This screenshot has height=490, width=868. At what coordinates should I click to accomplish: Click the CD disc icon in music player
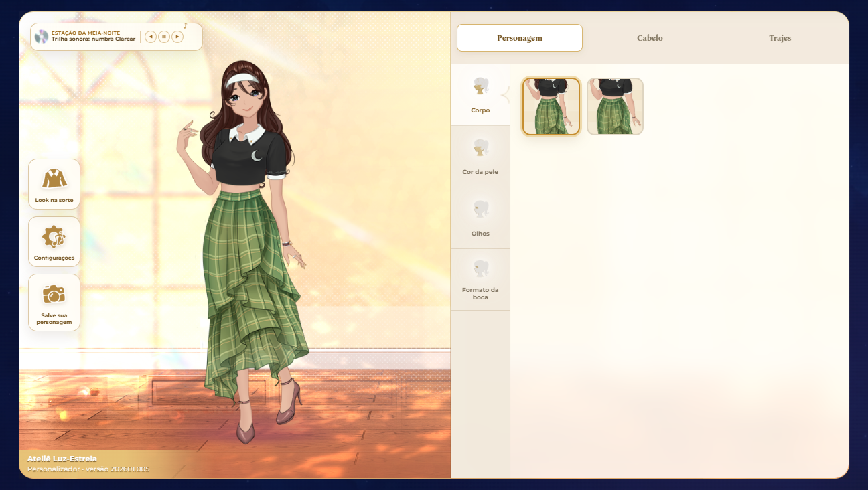coord(42,37)
